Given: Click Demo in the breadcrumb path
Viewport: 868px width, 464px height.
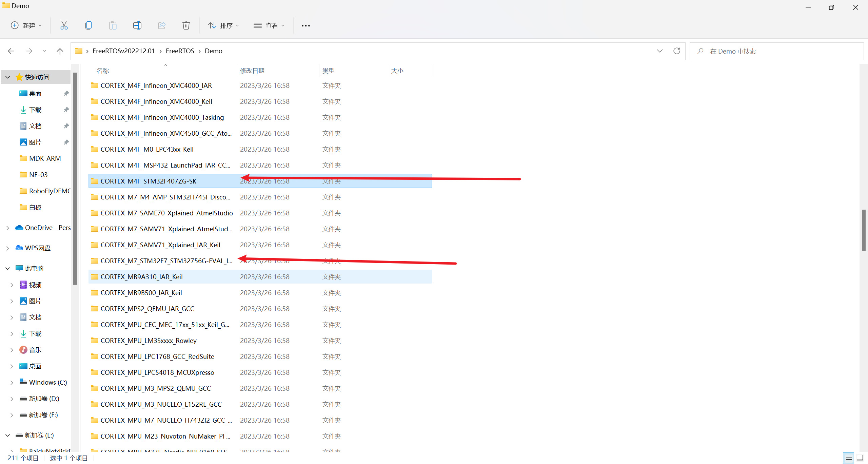Looking at the screenshot, I should pyautogui.click(x=214, y=51).
